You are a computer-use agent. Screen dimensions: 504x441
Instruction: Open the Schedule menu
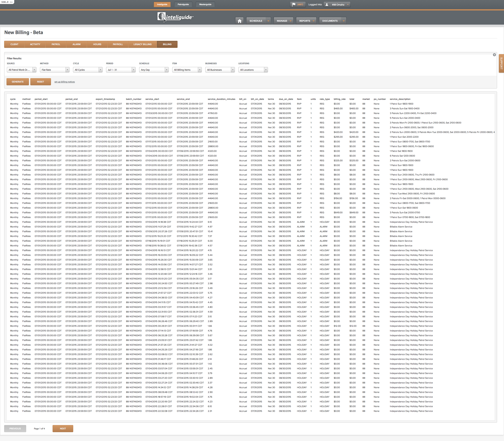[x=258, y=21]
